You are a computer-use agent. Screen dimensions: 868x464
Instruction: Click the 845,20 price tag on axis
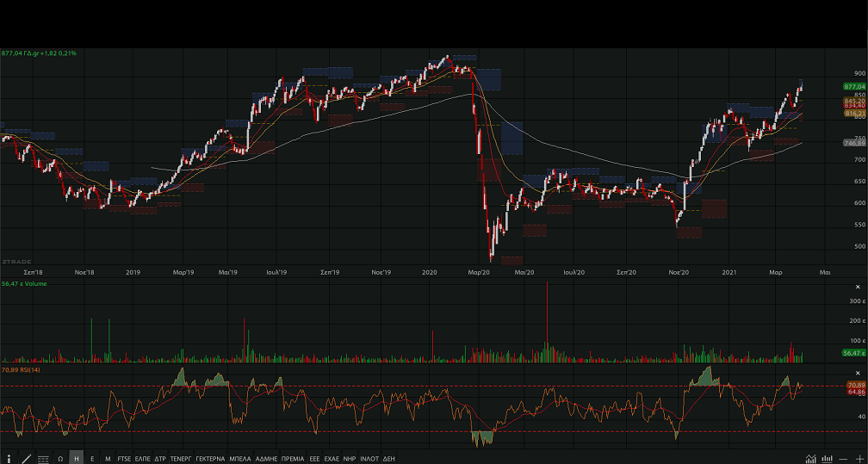855,101
